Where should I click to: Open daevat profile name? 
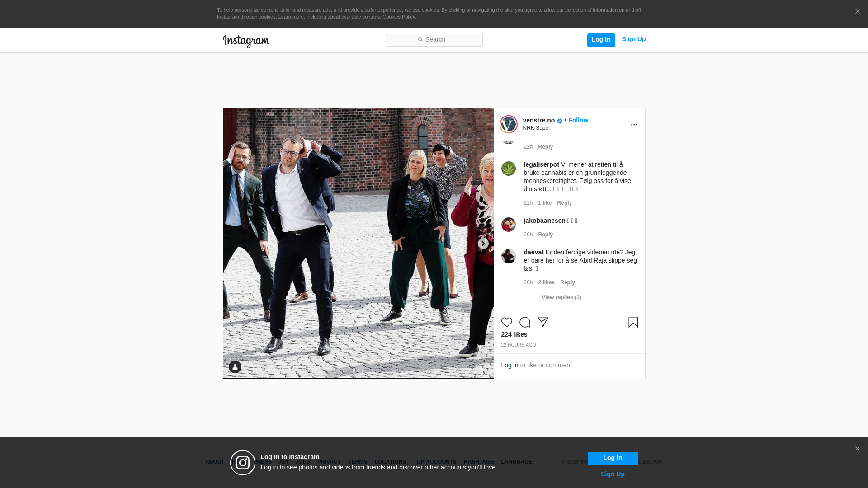[533, 252]
